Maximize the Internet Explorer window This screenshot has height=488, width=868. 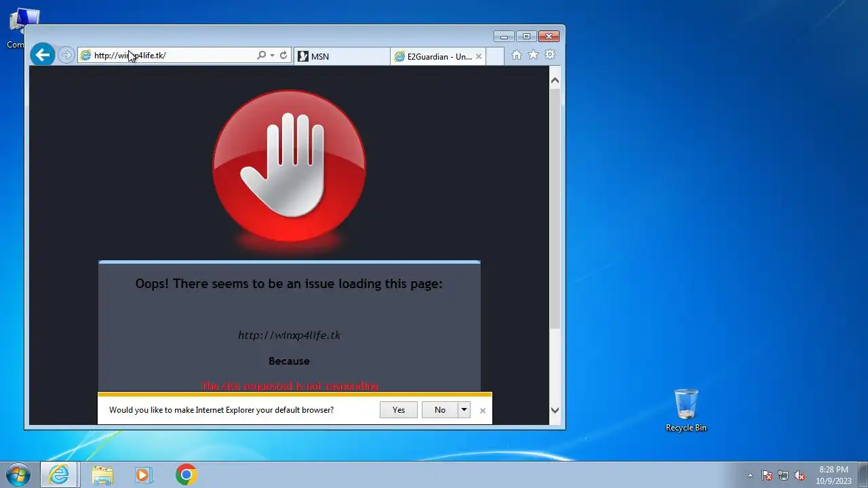(526, 37)
